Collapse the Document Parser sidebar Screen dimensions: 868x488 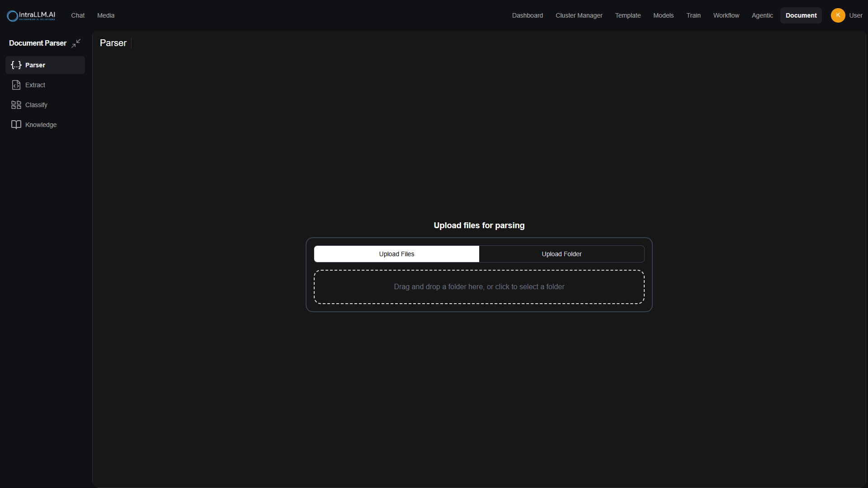76,43
